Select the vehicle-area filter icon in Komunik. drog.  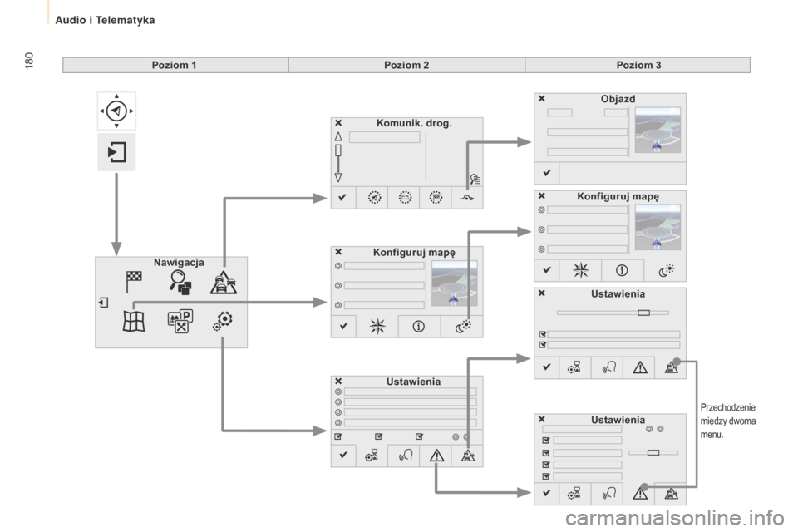click(405, 198)
